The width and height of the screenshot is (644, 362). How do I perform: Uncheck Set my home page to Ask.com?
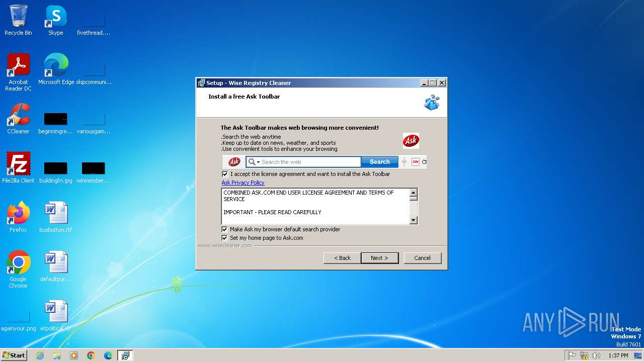click(225, 238)
